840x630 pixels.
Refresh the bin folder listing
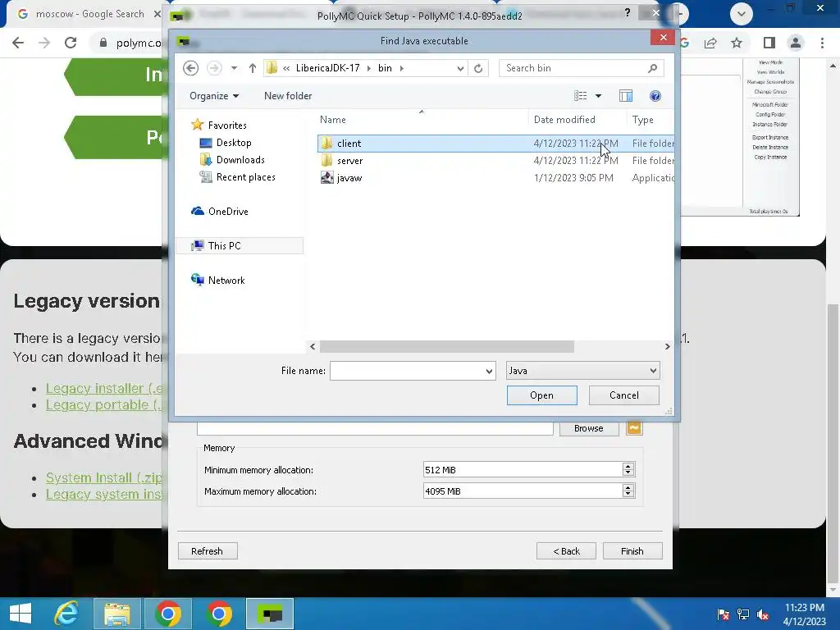(x=478, y=68)
